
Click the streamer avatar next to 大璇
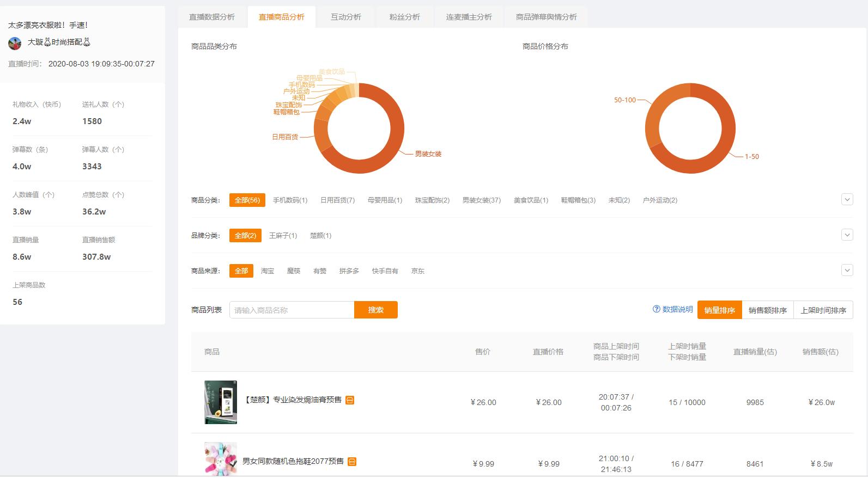(15, 43)
